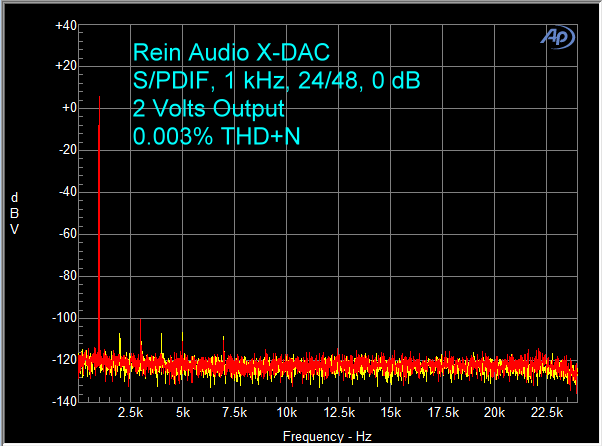Image resolution: width=602 pixels, height=446 pixels.
Task: Click the -60 tick on Y axis
Action: click(67, 234)
